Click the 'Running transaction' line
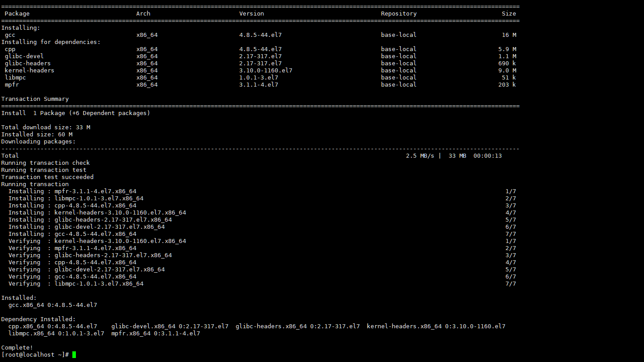Screen dimensions: 644x362 pos(35,184)
